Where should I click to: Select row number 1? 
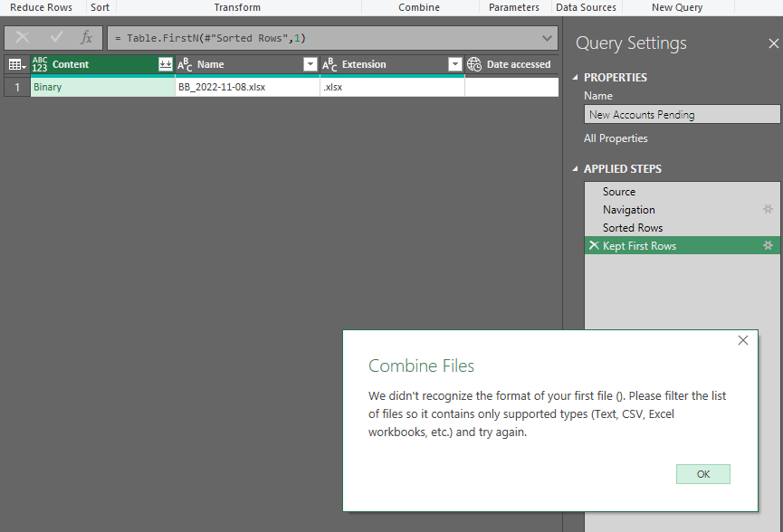click(x=17, y=87)
